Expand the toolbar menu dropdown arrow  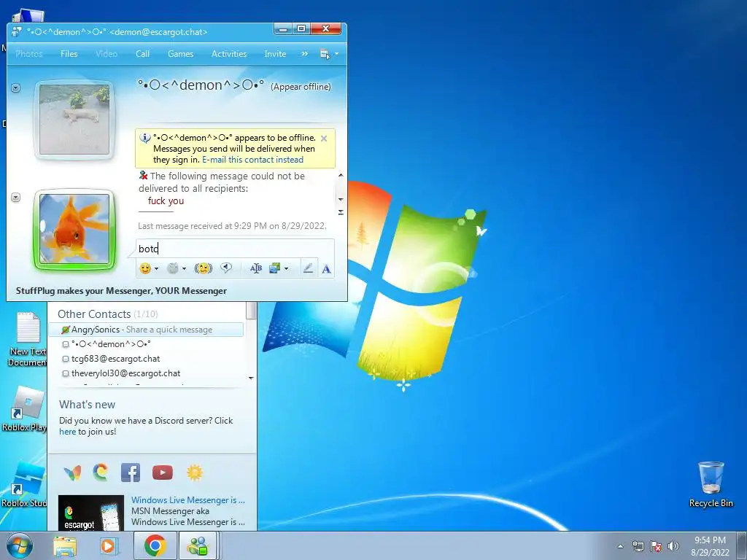point(336,54)
